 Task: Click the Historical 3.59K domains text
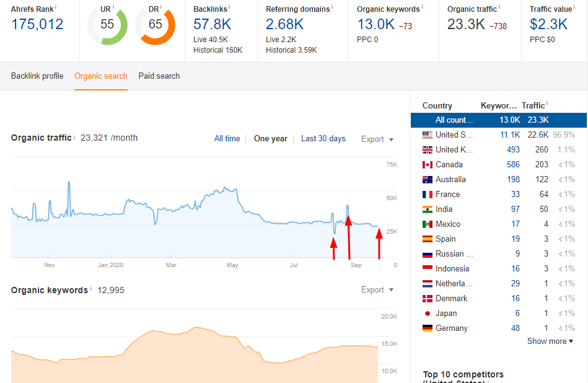tap(291, 50)
